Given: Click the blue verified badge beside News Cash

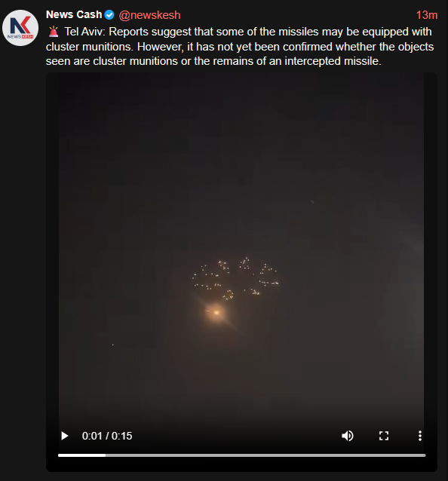Looking at the screenshot, I should coord(109,15).
